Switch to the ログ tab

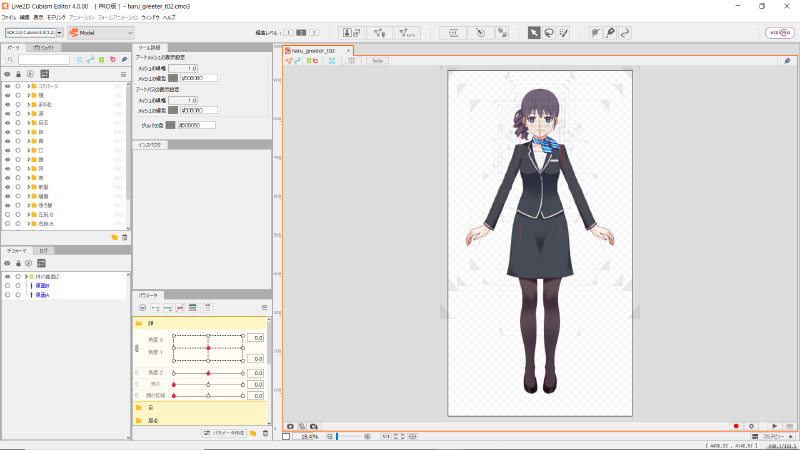43,251
